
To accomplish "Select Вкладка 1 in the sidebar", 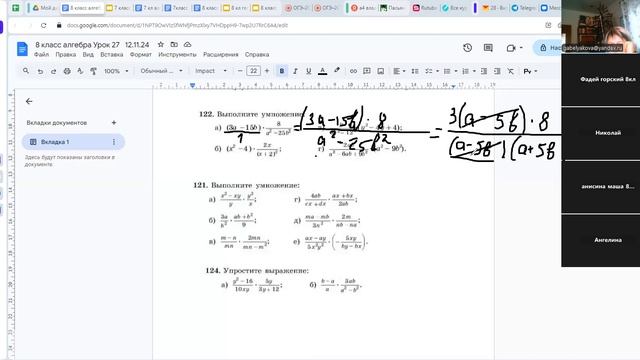I will [x=73, y=142].
